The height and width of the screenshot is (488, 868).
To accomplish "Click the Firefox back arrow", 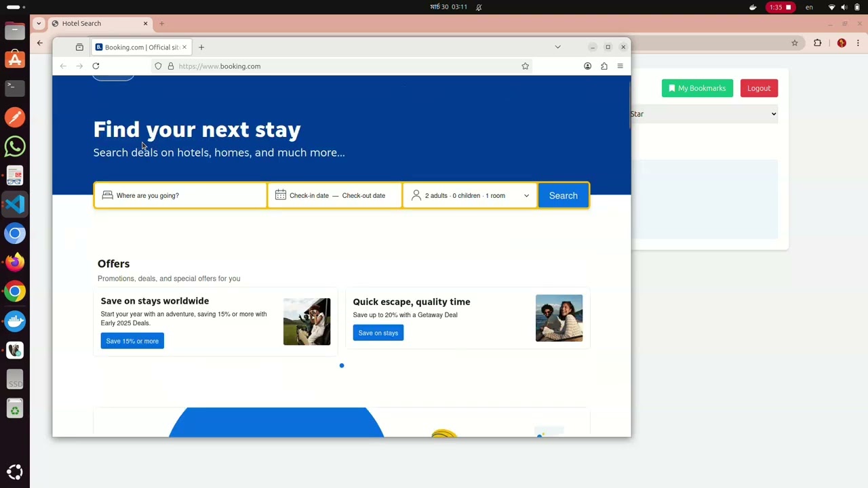I will coord(63,66).
